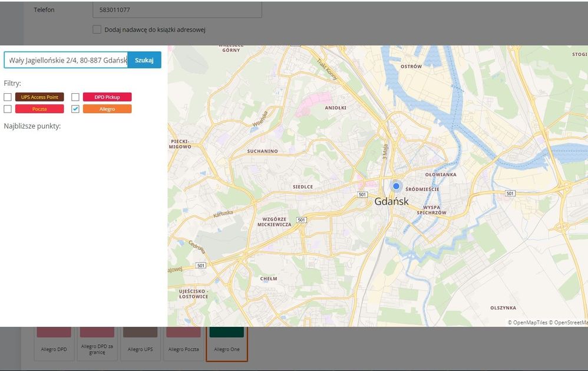Click the DPD Pickup filter label

pos(107,97)
